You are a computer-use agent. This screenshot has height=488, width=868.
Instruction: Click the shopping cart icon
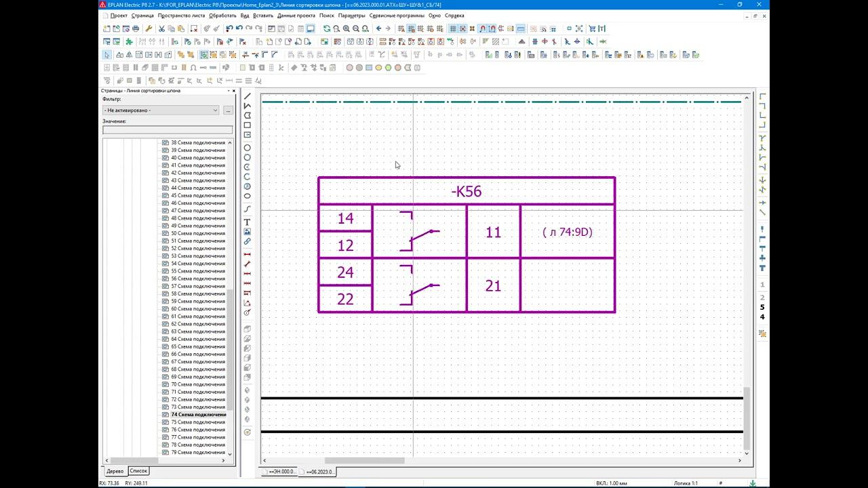(x=591, y=28)
